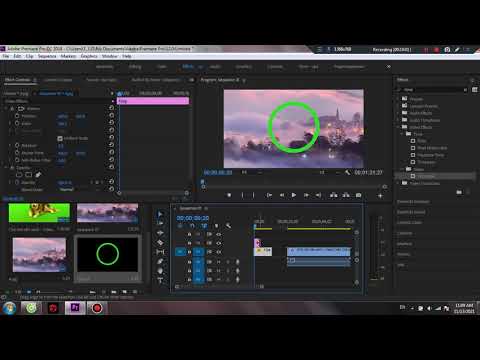480x360 pixels.
Task: Add a marker from the timeline header
Action: point(216,226)
